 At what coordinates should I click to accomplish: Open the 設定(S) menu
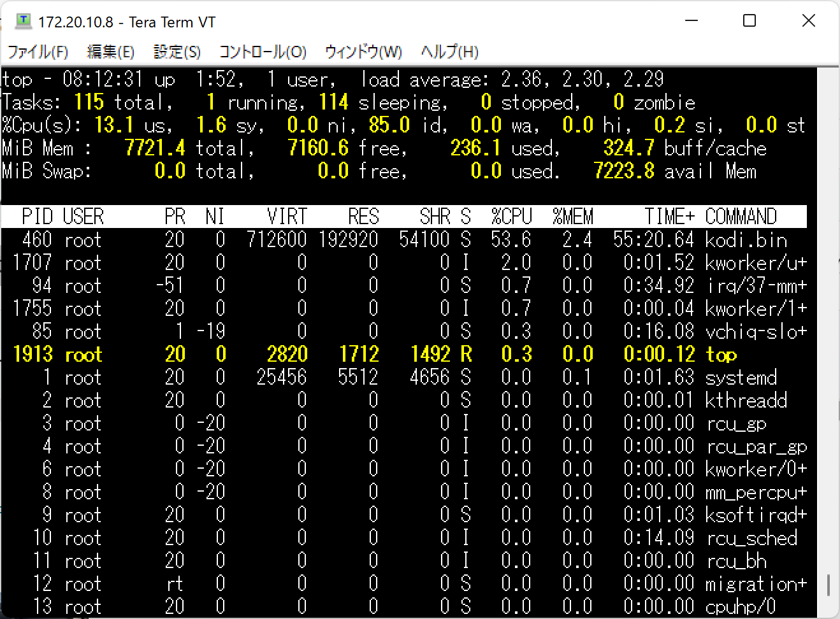click(x=177, y=52)
